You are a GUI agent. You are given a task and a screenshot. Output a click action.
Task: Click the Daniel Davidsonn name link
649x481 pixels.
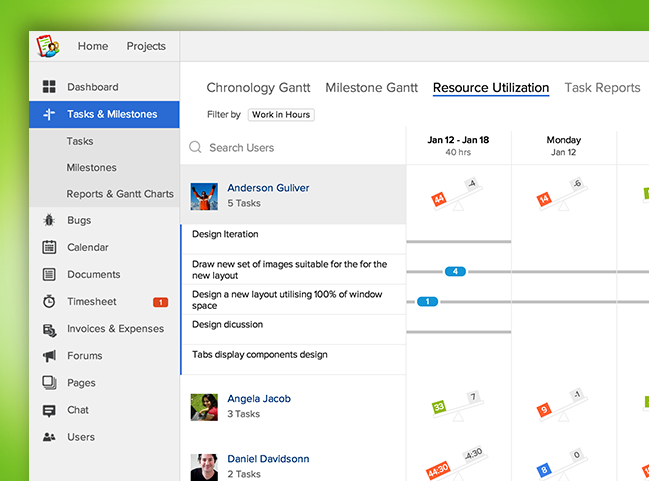(268, 459)
